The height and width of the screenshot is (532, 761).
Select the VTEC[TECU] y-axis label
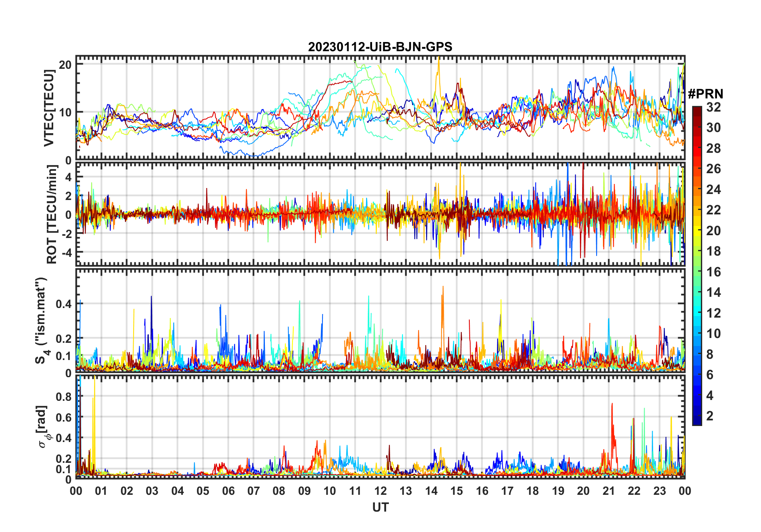[49, 108]
